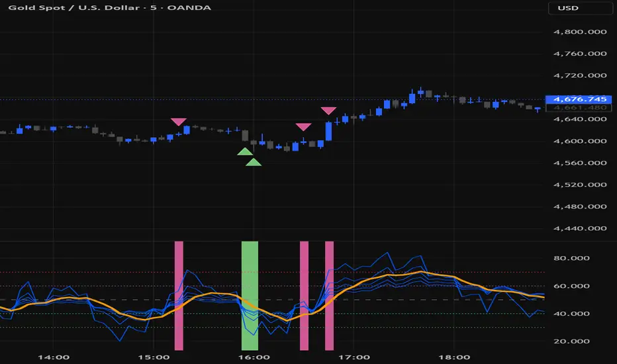The width and height of the screenshot is (617, 364).
Task: Click the highest pink sell triangle before 17:00
Action: click(x=328, y=111)
